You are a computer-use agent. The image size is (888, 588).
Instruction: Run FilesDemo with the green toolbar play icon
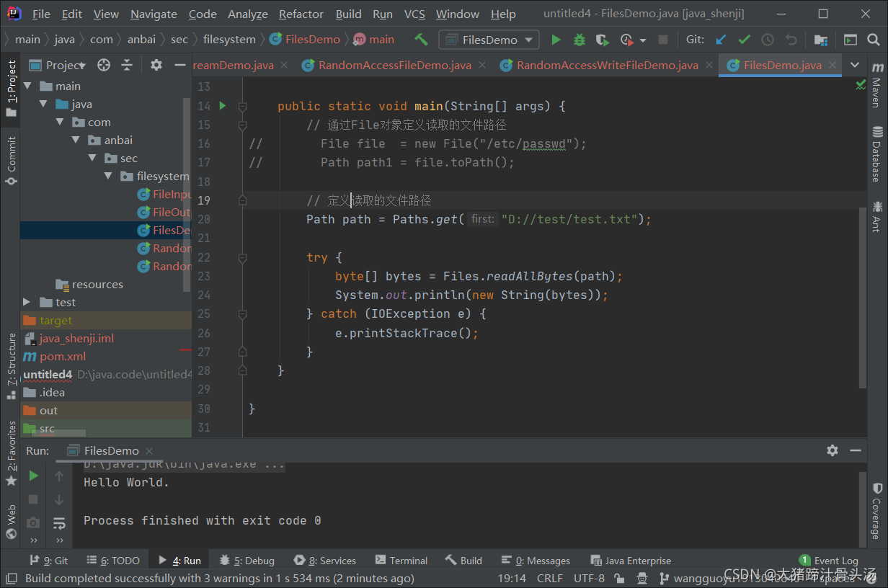[x=556, y=40]
